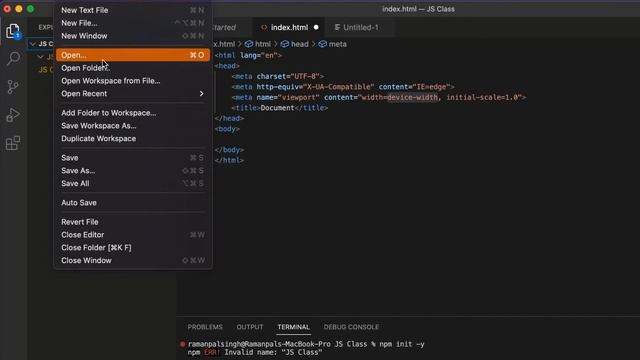Viewport: 640px width, 360px height.
Task: Choose New File... menu entry
Action: click(133, 23)
